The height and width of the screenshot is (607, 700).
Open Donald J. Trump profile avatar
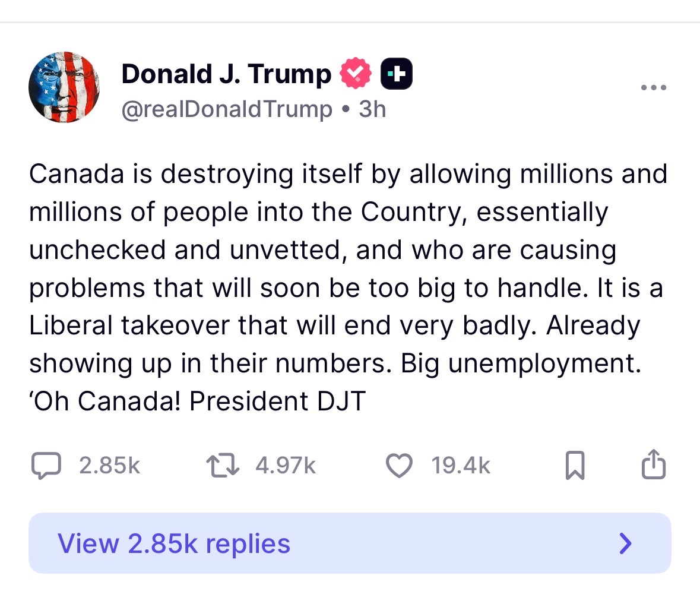pyautogui.click(x=64, y=87)
